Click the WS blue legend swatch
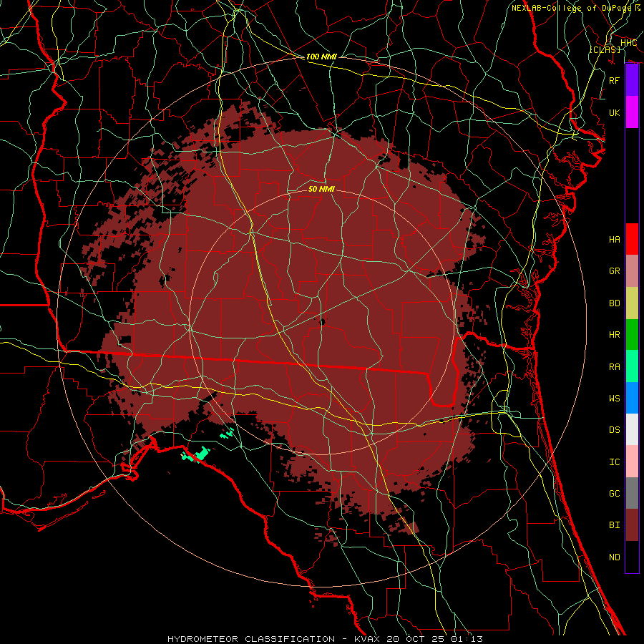The height and width of the screenshot is (644, 644). tap(632, 398)
